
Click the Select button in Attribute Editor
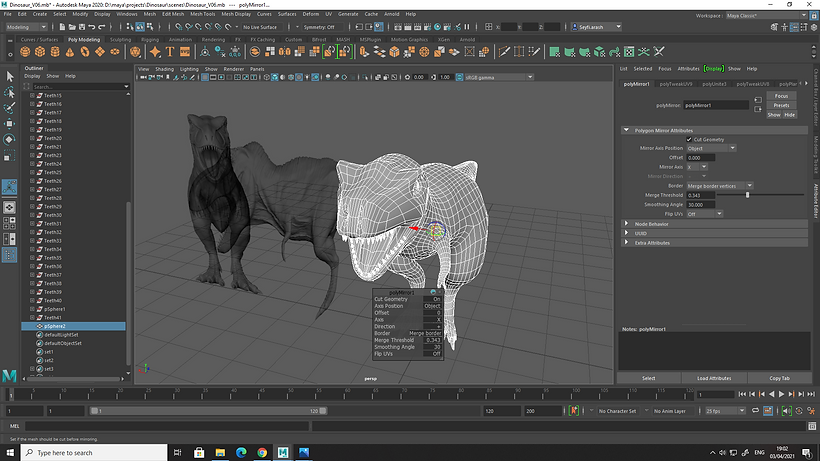648,378
